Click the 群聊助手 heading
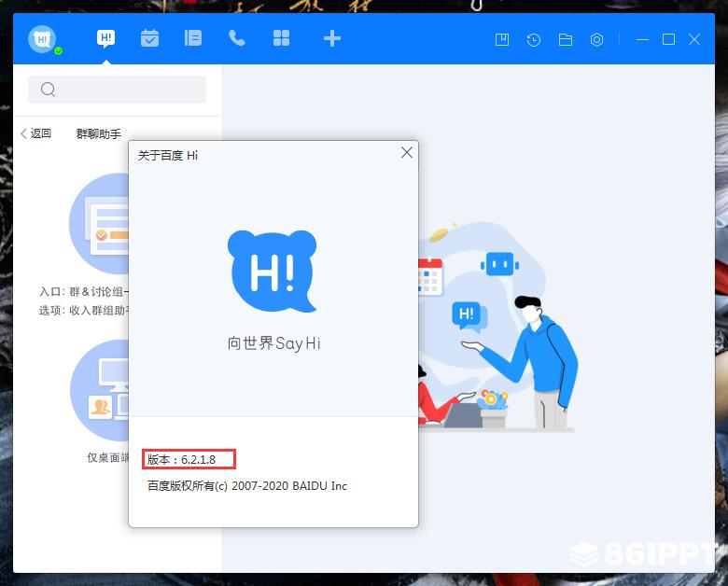 point(98,133)
